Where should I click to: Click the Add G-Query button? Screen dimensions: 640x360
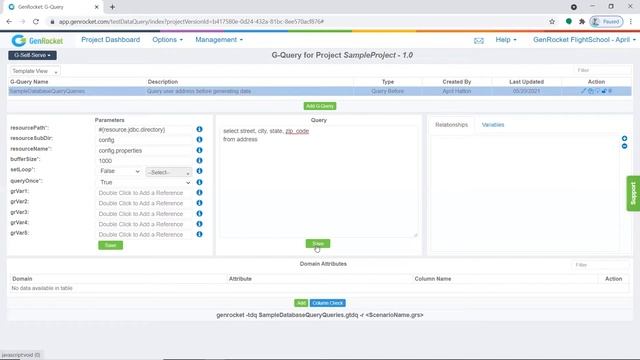320,106
